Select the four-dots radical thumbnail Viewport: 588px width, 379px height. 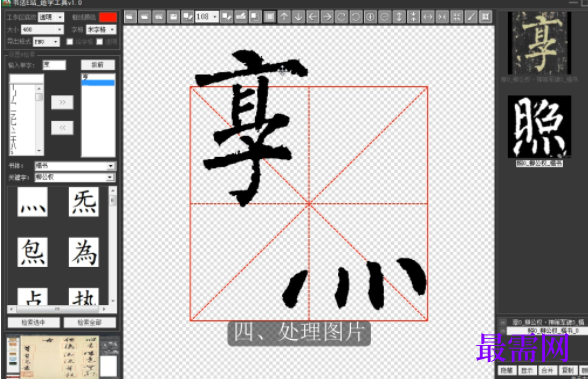33,202
